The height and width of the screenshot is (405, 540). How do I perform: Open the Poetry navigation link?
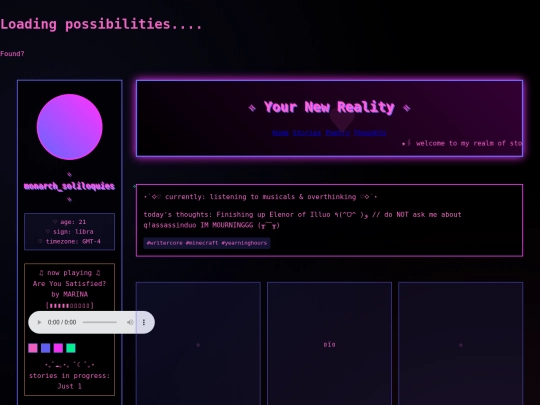click(x=338, y=133)
